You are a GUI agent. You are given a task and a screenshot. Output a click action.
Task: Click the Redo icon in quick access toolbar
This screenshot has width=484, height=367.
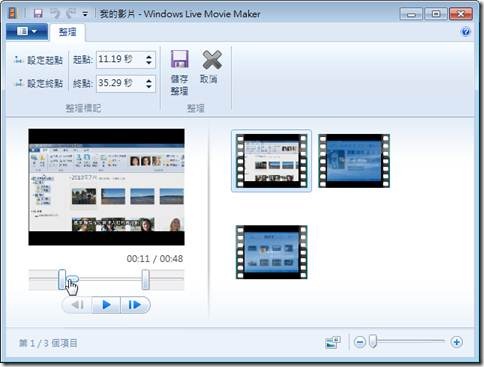(71, 13)
